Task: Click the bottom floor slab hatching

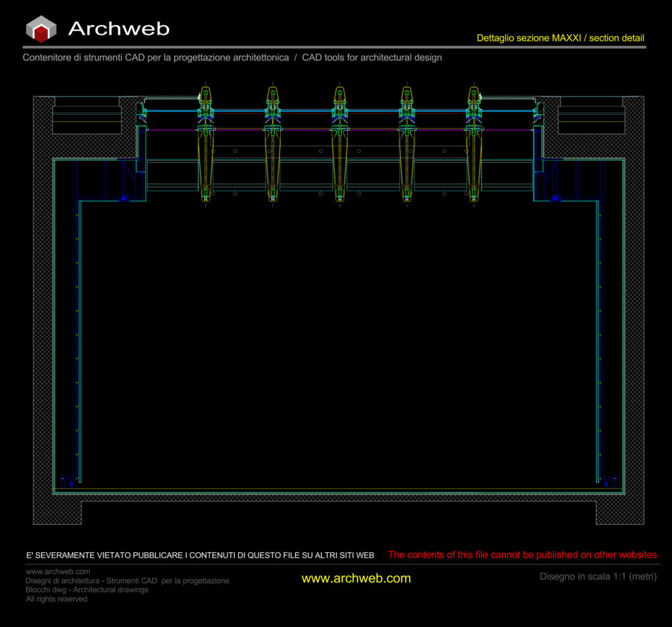Action: 338,498
